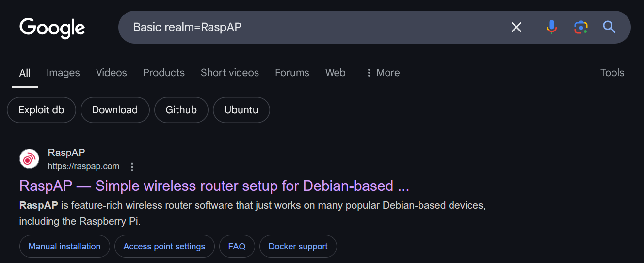The height and width of the screenshot is (263, 644).
Task: Apply the Ubuntu suggestion chip
Action: [x=241, y=110]
